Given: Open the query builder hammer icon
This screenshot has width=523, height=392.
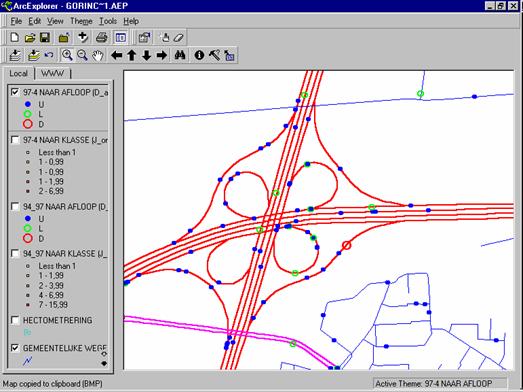Looking at the screenshot, I should click(214, 55).
